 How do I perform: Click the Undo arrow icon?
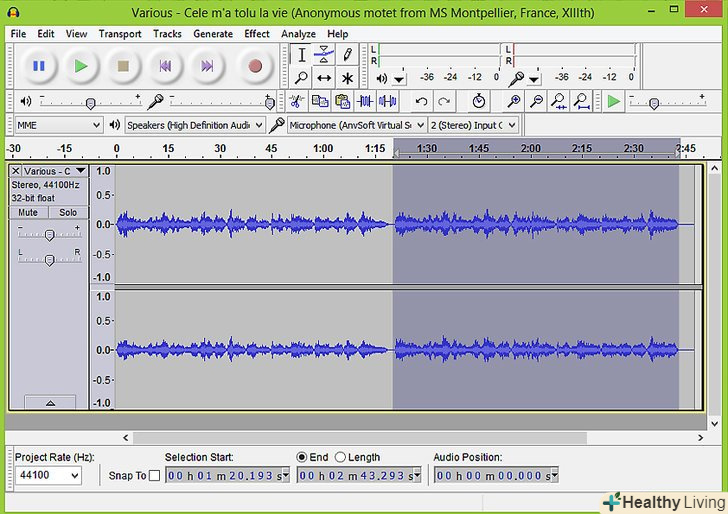click(x=421, y=101)
